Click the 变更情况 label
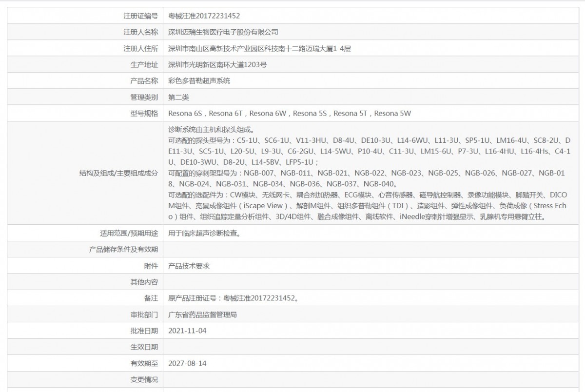The image size is (585, 392). click(144, 379)
